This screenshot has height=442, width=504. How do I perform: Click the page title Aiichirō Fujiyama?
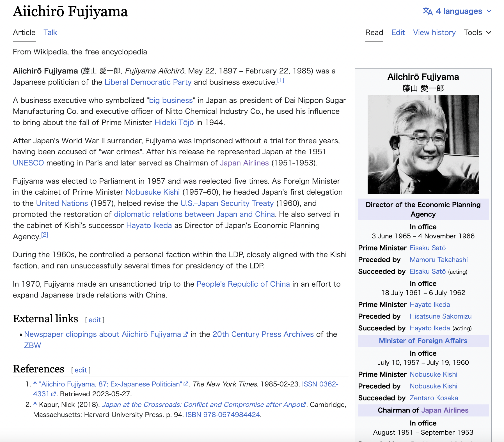point(70,11)
